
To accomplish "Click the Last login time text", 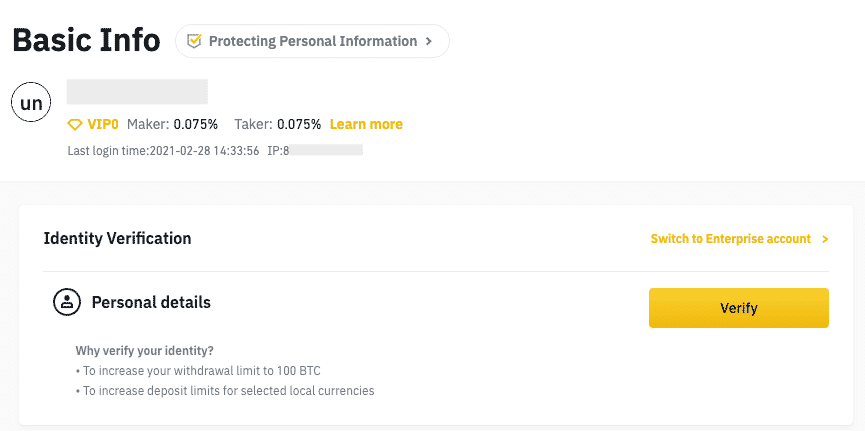I will [x=163, y=151].
